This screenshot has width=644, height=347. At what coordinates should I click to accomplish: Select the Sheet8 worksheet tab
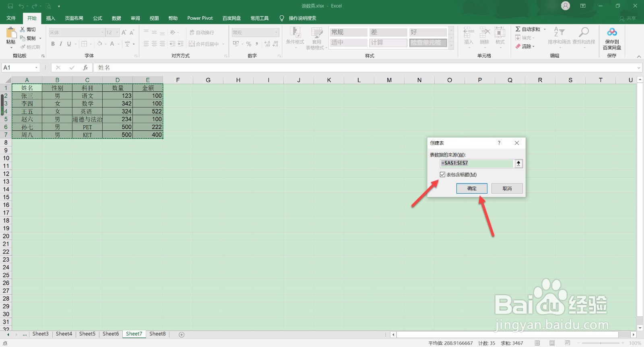(x=157, y=334)
